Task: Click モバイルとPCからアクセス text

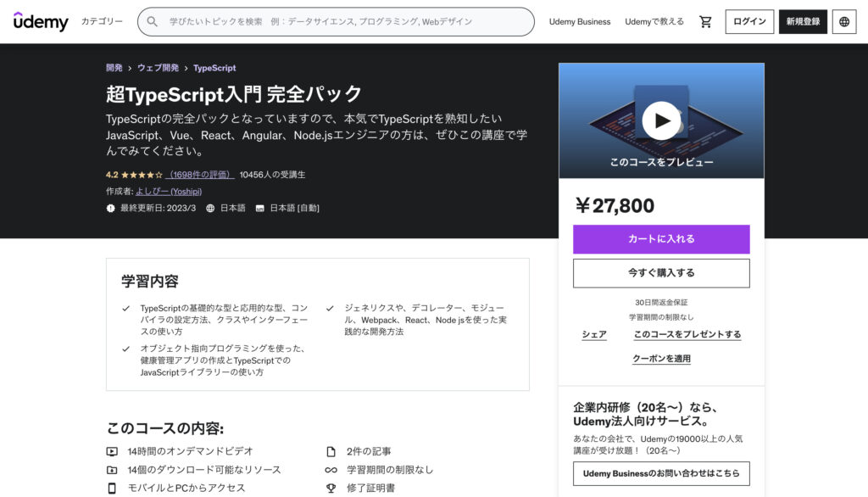Action: pos(186,489)
